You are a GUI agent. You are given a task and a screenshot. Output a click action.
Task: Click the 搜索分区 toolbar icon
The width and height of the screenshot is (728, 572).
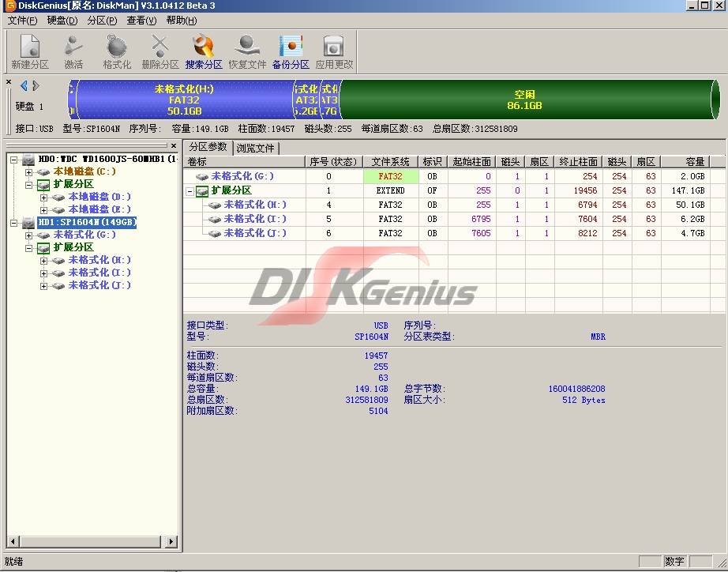coord(204,51)
